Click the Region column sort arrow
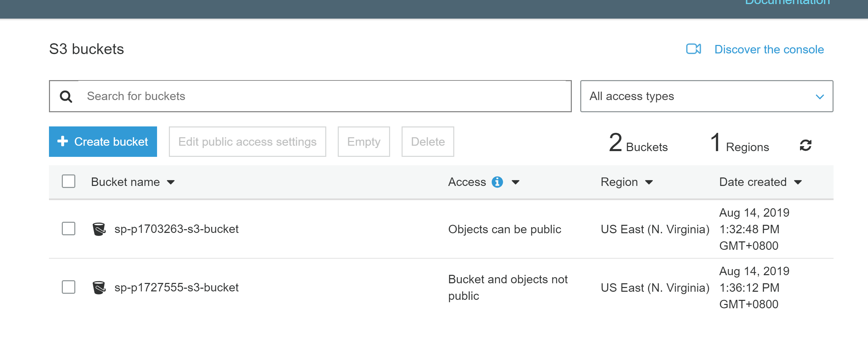 [649, 182]
